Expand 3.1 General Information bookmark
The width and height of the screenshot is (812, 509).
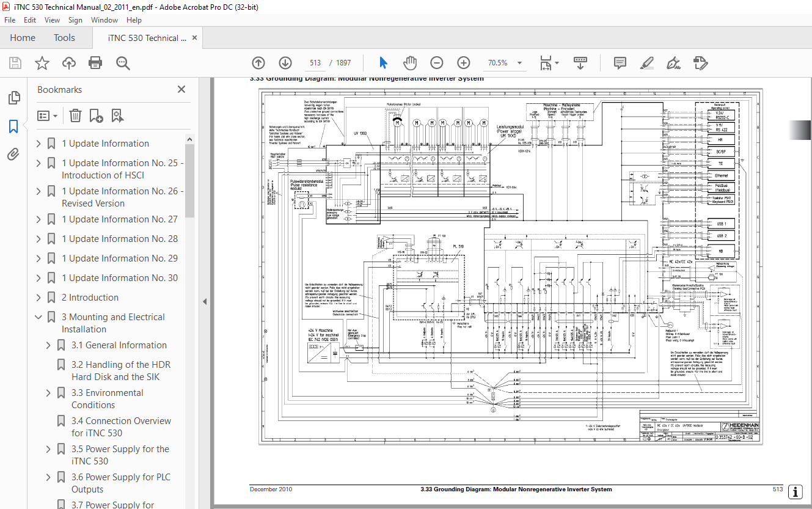click(x=48, y=345)
